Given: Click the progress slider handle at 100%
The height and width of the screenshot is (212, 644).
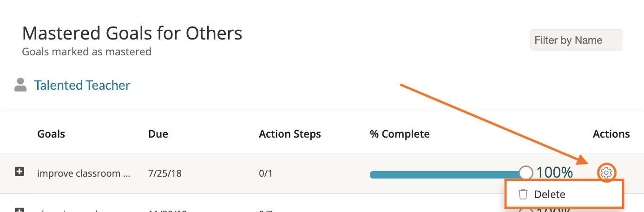Looking at the screenshot, I should (x=526, y=173).
